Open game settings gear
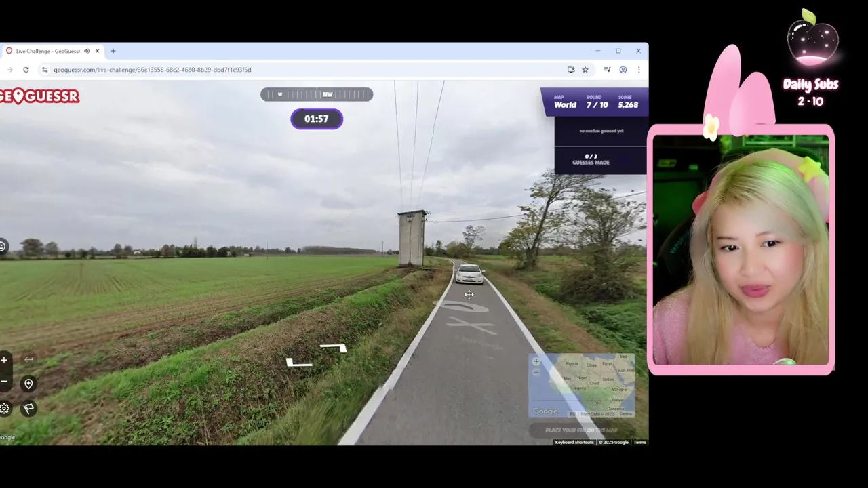868x488 pixels. coord(4,408)
